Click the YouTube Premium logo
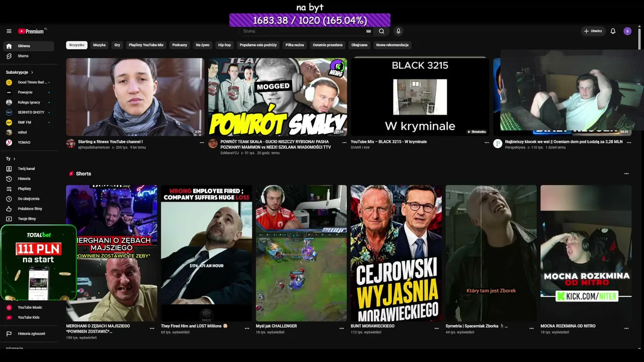 (32, 31)
